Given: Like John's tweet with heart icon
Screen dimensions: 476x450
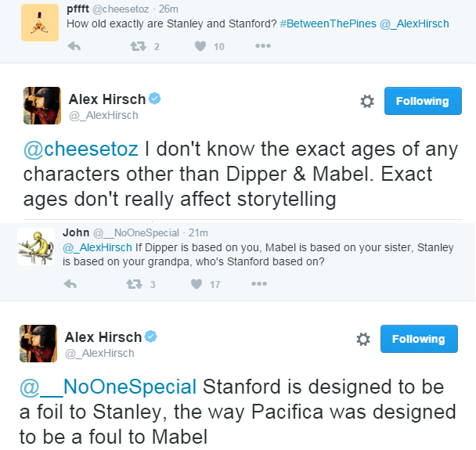Looking at the screenshot, I should (197, 284).
